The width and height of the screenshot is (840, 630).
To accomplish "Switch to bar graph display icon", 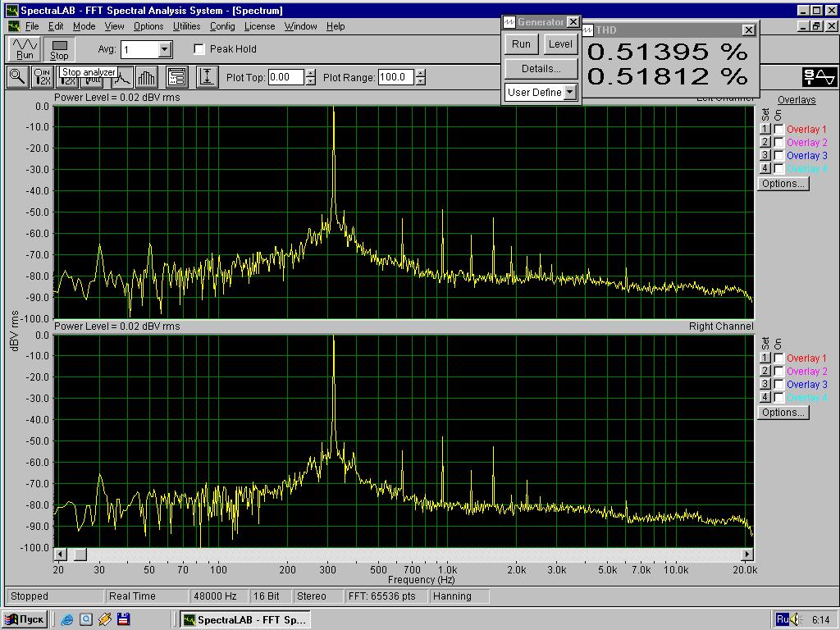I will pyautogui.click(x=147, y=77).
